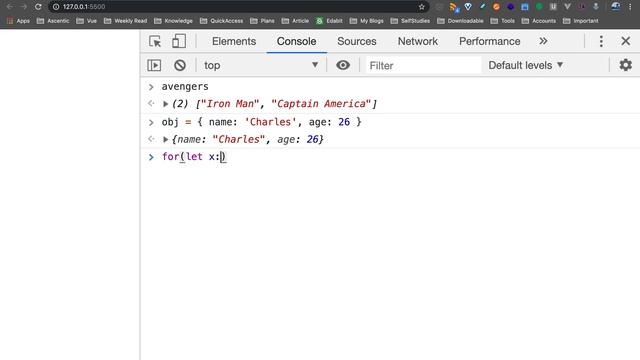
Task: Open the Network tab
Action: 418,41
